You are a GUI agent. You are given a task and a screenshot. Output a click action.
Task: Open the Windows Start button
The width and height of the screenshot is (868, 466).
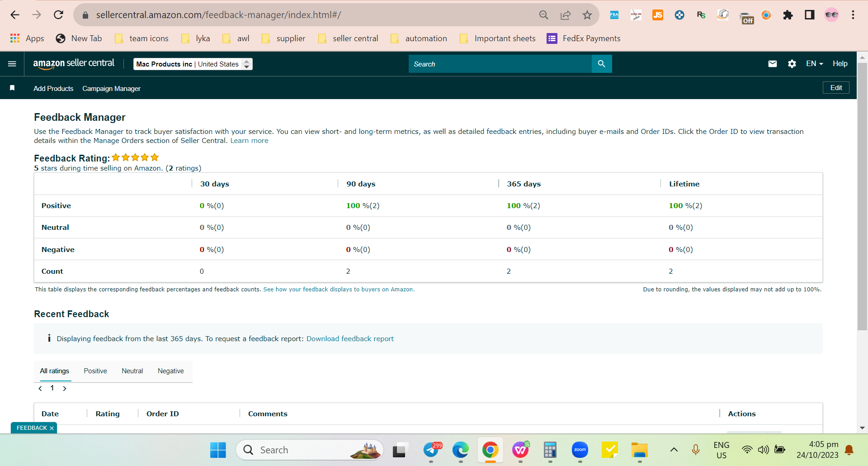tap(218, 450)
